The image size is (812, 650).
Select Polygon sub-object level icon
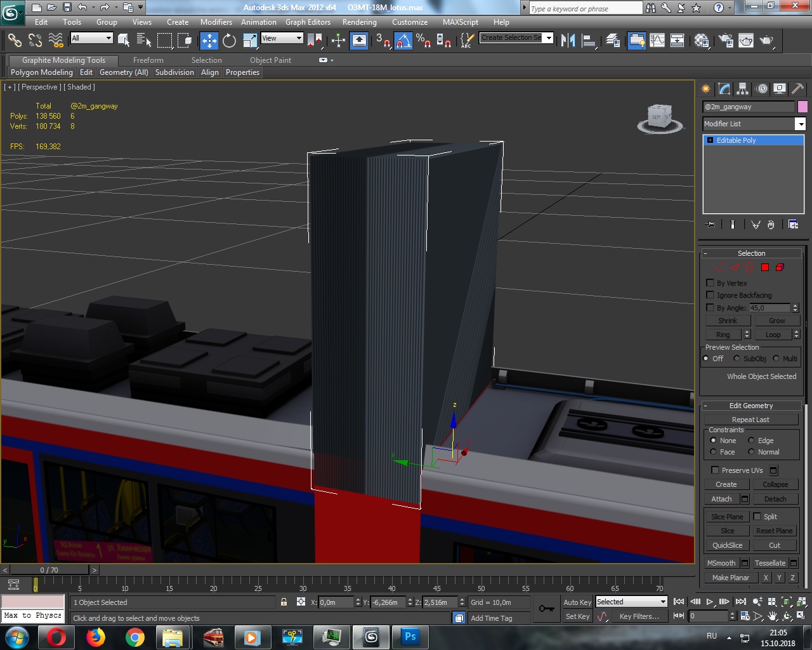pyautogui.click(x=765, y=267)
